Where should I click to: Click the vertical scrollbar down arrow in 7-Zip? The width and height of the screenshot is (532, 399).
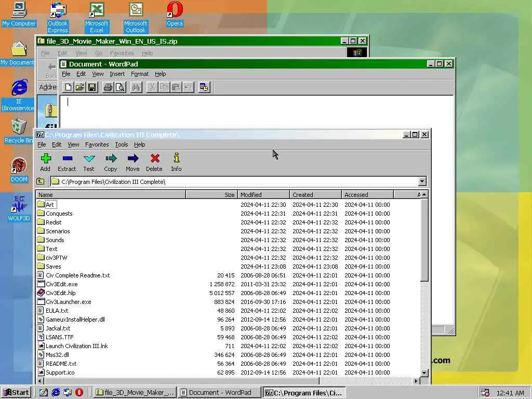point(424,373)
